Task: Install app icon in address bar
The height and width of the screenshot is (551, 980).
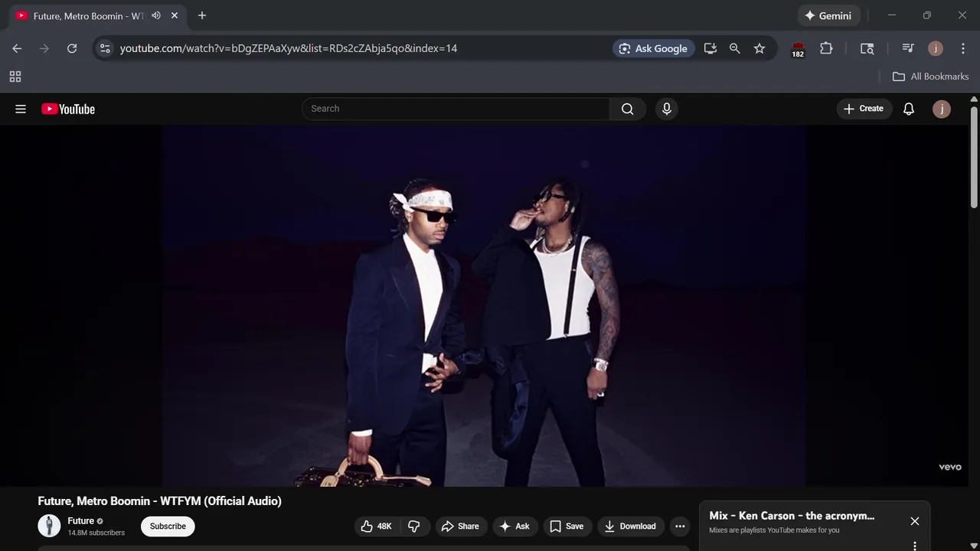Action: coord(710,48)
